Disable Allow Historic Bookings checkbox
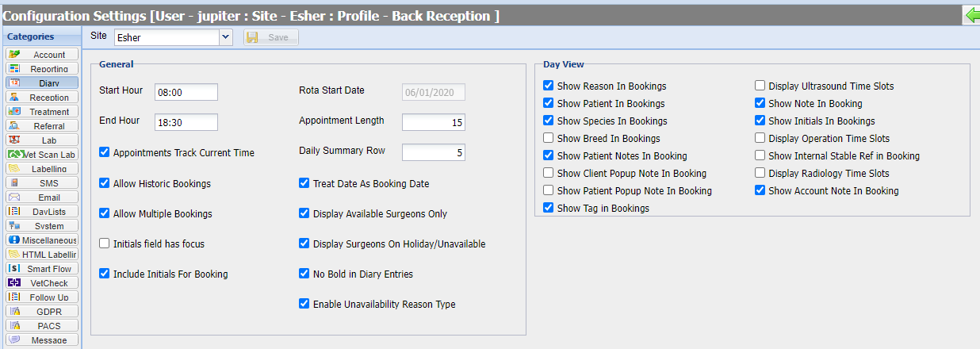The image size is (980, 349). (105, 183)
